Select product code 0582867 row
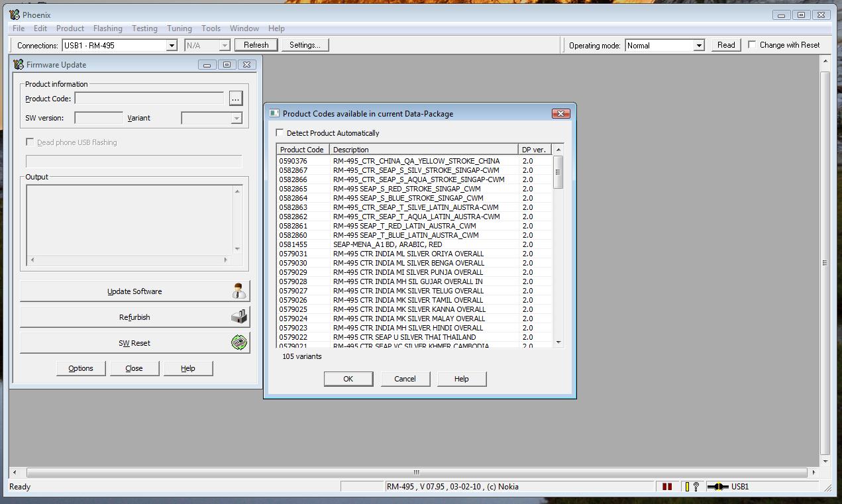The width and height of the screenshot is (842, 504). [x=415, y=170]
